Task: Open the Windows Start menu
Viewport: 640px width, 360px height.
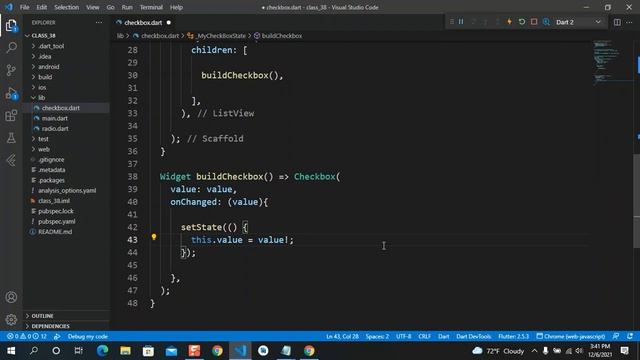Action: (x=11, y=351)
